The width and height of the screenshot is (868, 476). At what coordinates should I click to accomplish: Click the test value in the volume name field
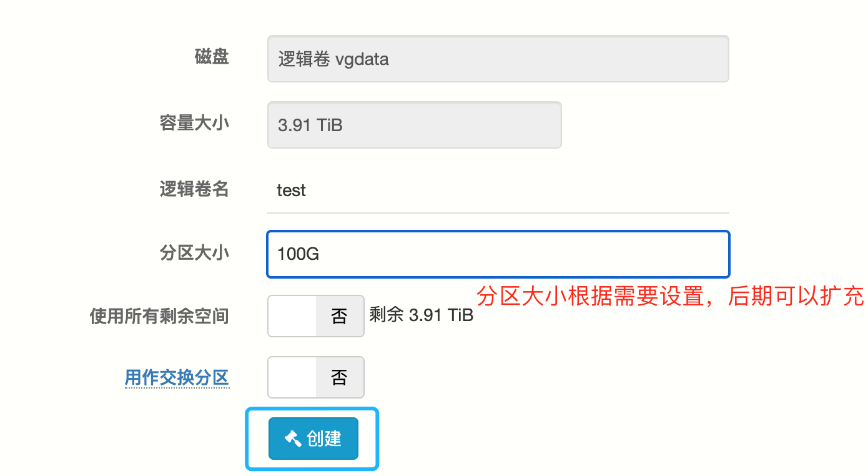(x=292, y=190)
